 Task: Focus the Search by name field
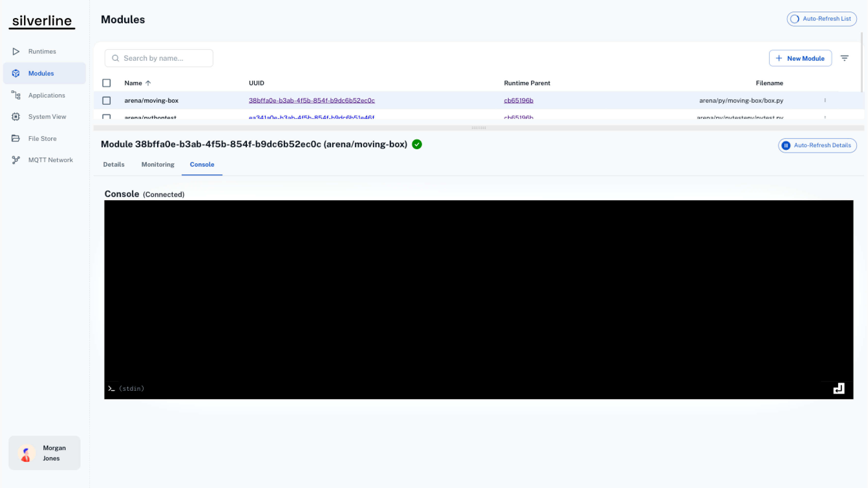pos(159,58)
